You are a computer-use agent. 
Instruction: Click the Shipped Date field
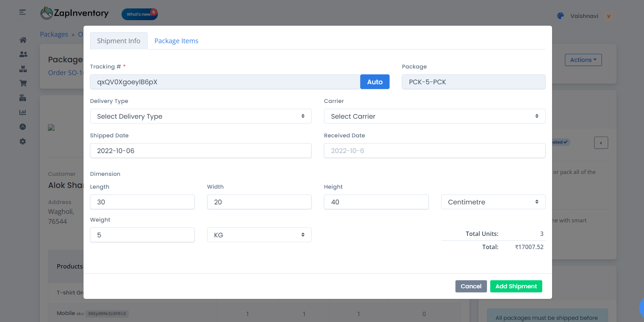201,151
